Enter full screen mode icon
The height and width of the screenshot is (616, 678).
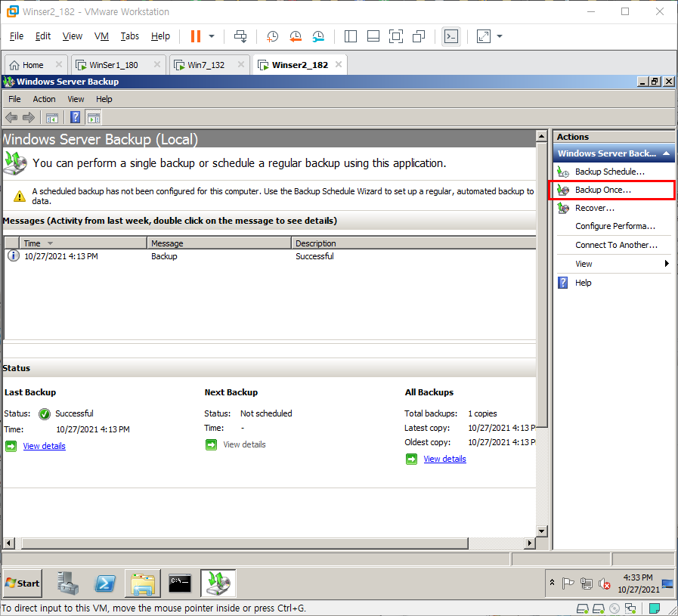tap(395, 36)
